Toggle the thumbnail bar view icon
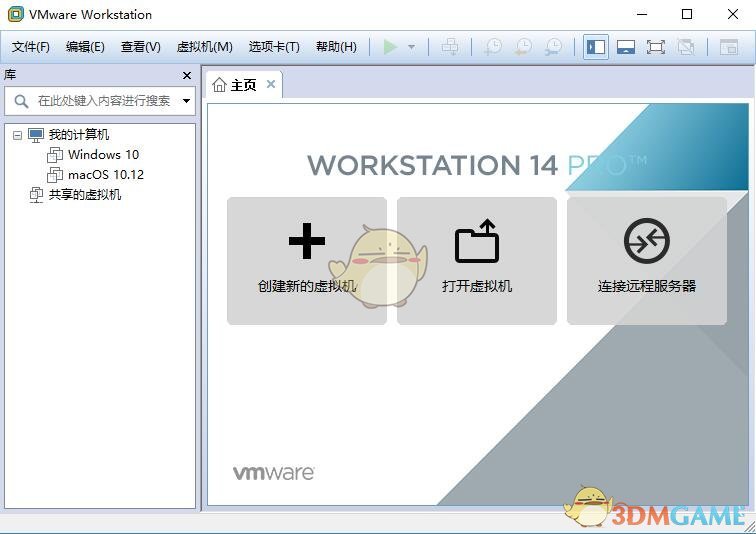Image resolution: width=756 pixels, height=534 pixels. click(625, 47)
